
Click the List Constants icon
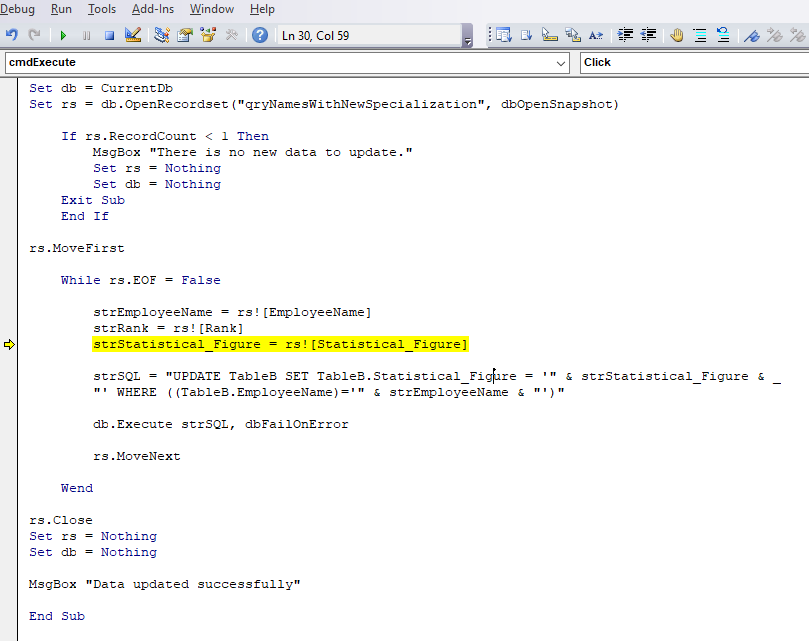pyautogui.click(x=526, y=35)
